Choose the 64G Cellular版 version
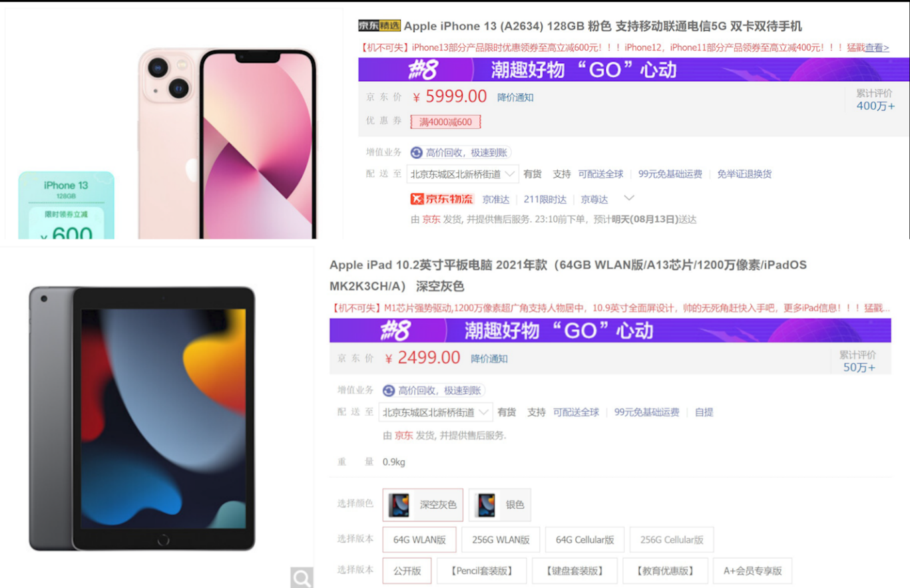The height and width of the screenshot is (588, 910). (x=584, y=539)
